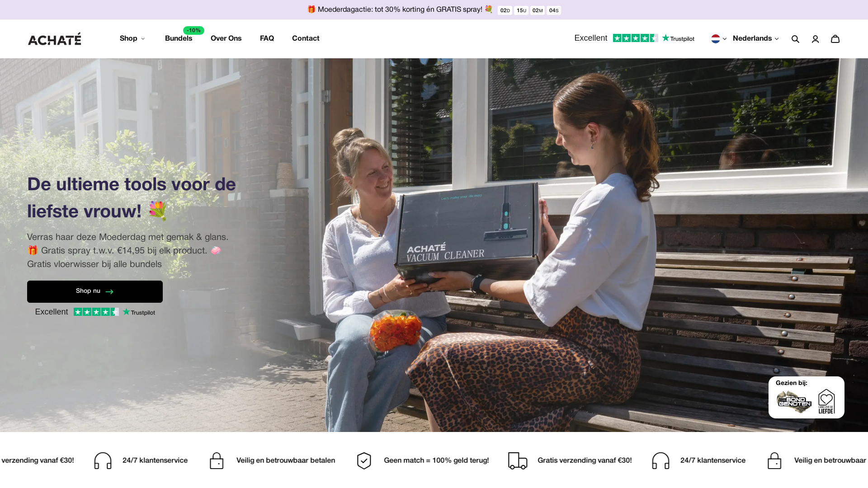
Task: Click the -10% badge above Bundels
Action: click(193, 30)
